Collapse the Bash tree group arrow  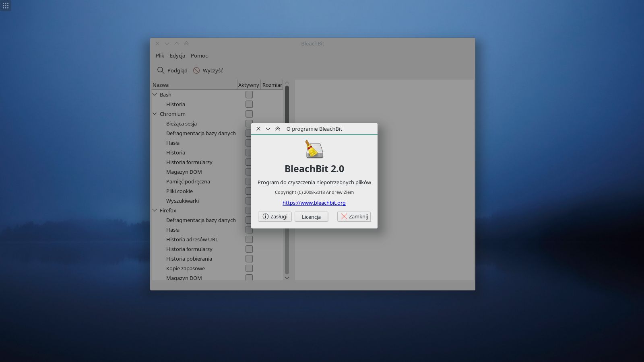(x=155, y=95)
